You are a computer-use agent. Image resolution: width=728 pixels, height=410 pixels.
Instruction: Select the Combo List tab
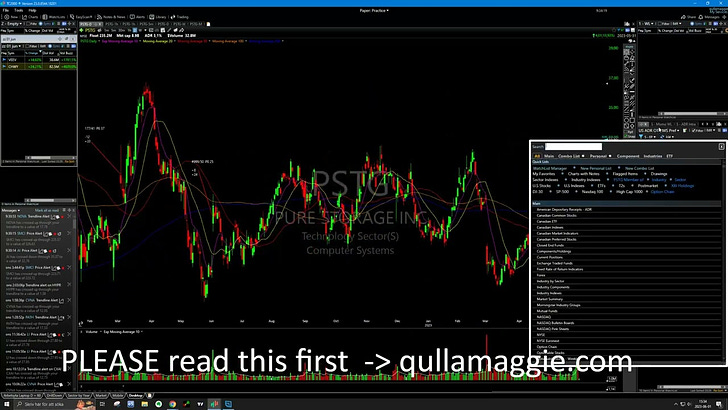(569, 156)
